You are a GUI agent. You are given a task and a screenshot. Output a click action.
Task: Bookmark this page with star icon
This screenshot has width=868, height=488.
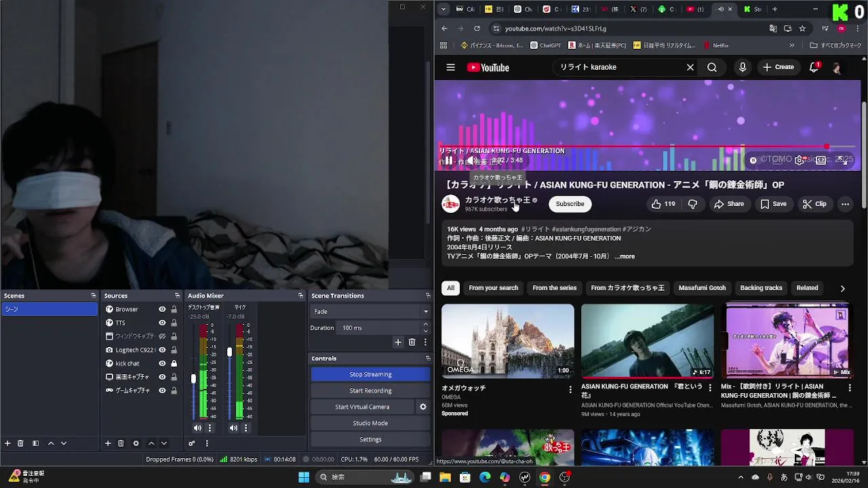802,28
